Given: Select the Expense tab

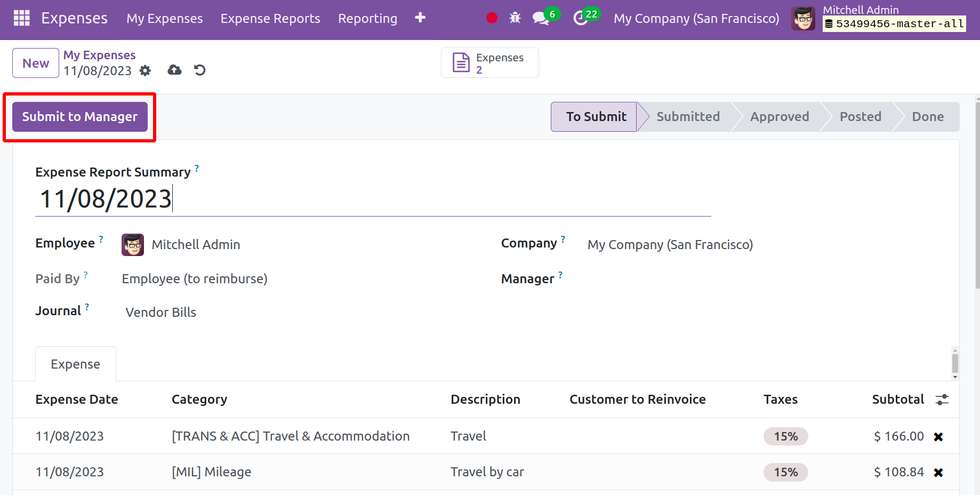Looking at the screenshot, I should [76, 364].
